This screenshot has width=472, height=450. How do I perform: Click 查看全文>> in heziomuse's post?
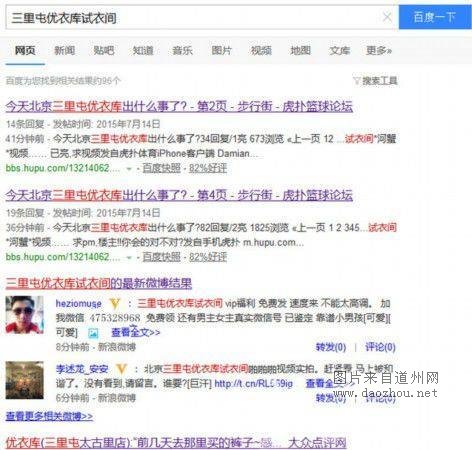click(x=135, y=332)
